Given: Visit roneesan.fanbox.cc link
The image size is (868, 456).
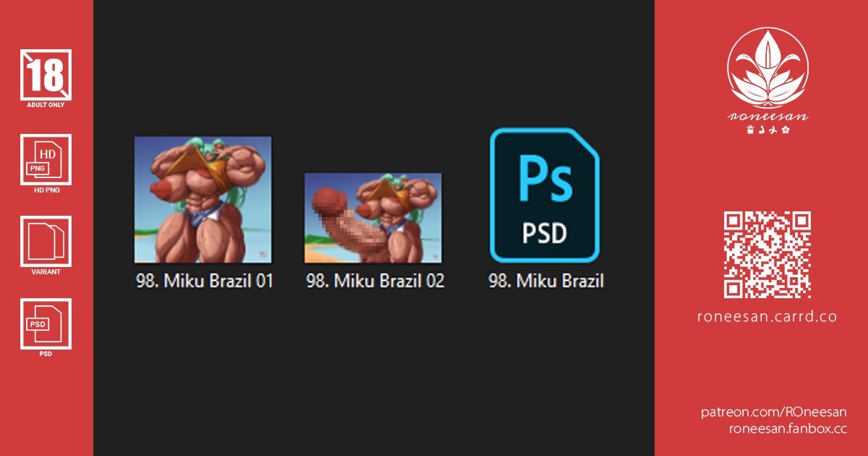Looking at the screenshot, I should [788, 428].
